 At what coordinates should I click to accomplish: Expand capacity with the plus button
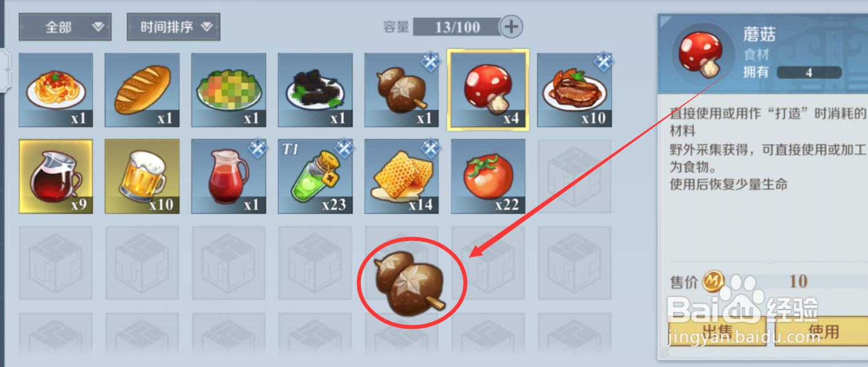point(511,26)
